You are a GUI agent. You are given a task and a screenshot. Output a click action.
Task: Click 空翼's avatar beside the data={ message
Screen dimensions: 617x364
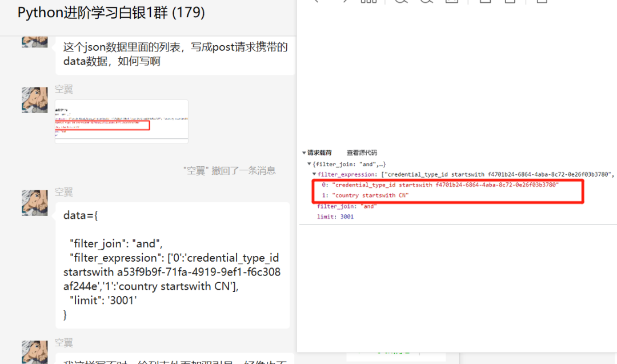click(x=35, y=203)
